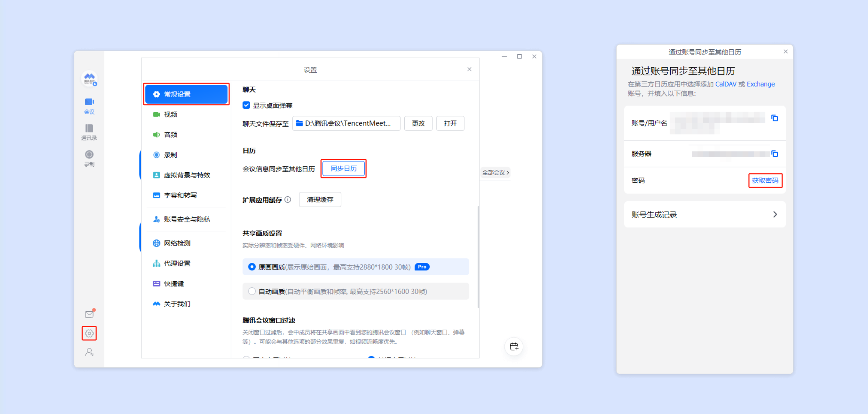This screenshot has height=414, width=868.
Task: Click the Exchange link
Action: pyautogui.click(x=761, y=84)
